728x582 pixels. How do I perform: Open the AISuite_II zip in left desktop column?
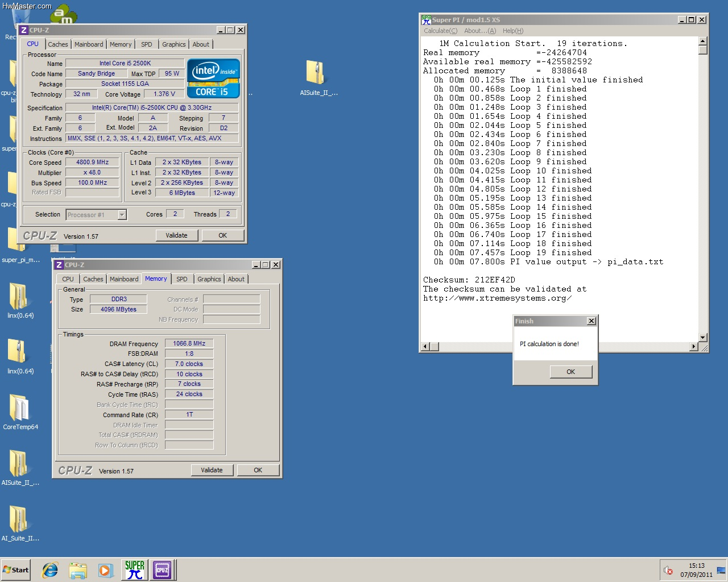pos(20,468)
